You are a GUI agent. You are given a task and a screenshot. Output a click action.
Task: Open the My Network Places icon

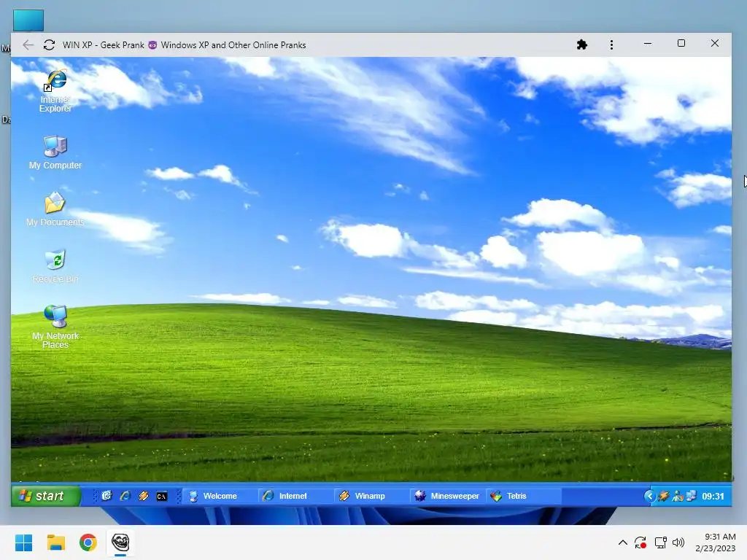(x=55, y=327)
